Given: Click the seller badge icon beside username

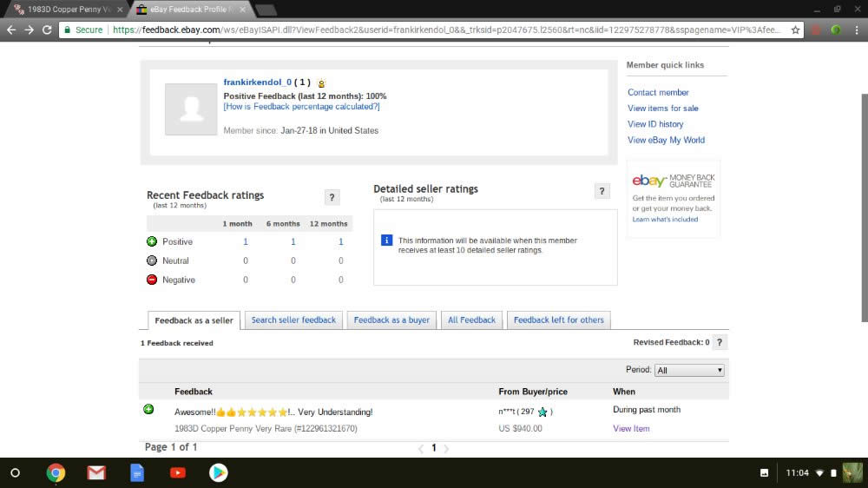Looking at the screenshot, I should (x=321, y=83).
